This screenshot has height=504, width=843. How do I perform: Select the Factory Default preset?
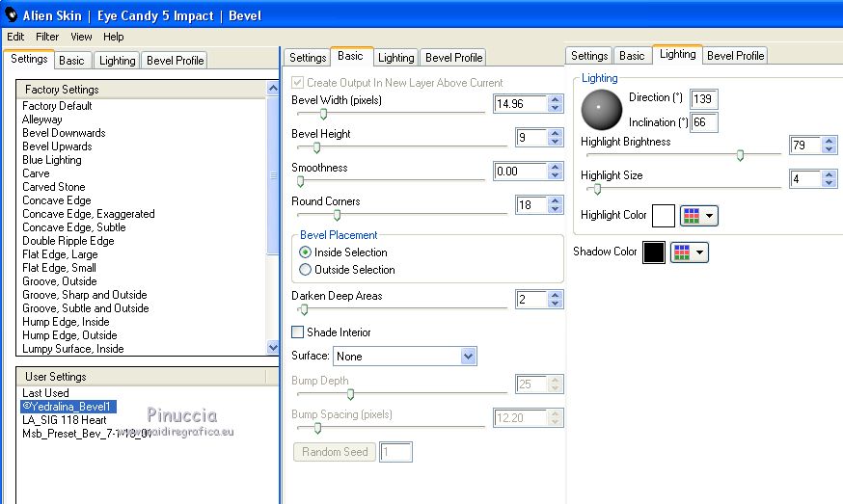pos(57,106)
